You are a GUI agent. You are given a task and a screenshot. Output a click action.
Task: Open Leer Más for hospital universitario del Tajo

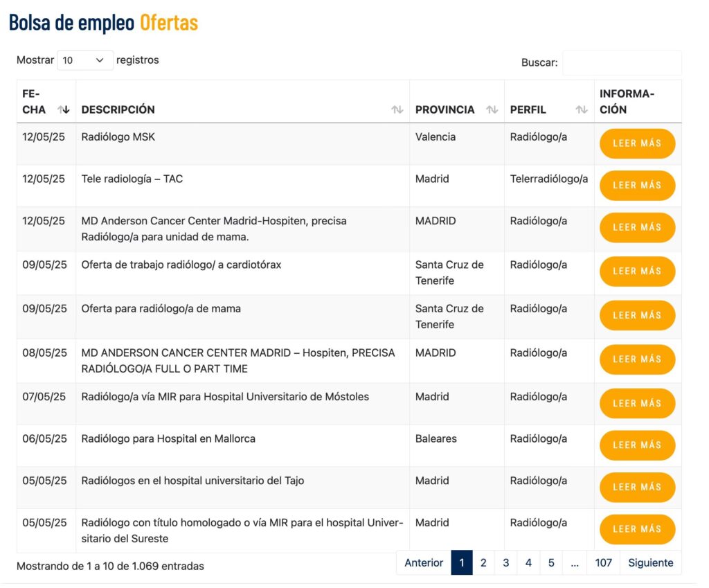[637, 487]
